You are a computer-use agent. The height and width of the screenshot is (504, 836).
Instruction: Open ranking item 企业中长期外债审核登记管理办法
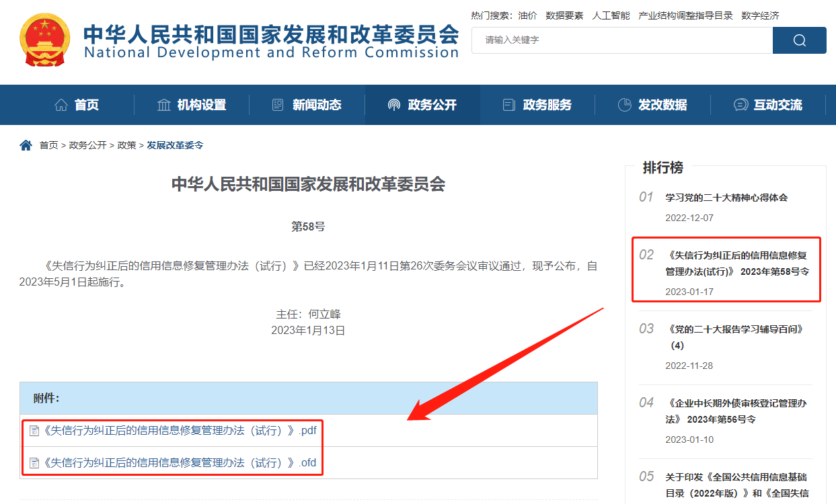[x=736, y=411]
